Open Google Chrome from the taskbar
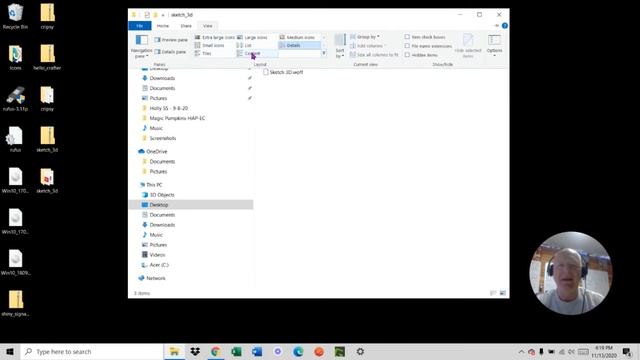640x360 pixels. [216, 352]
